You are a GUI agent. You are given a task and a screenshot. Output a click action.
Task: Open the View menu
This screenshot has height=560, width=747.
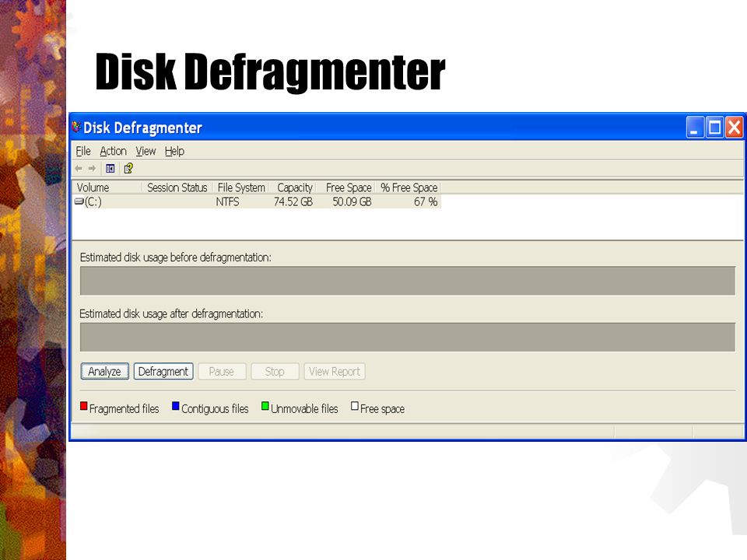click(x=146, y=152)
